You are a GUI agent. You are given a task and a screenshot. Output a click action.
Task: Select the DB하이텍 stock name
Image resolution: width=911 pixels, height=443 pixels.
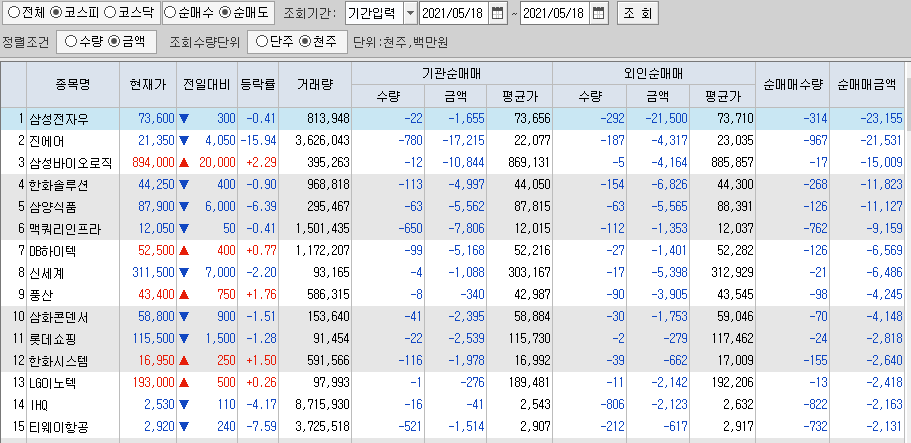52,251
